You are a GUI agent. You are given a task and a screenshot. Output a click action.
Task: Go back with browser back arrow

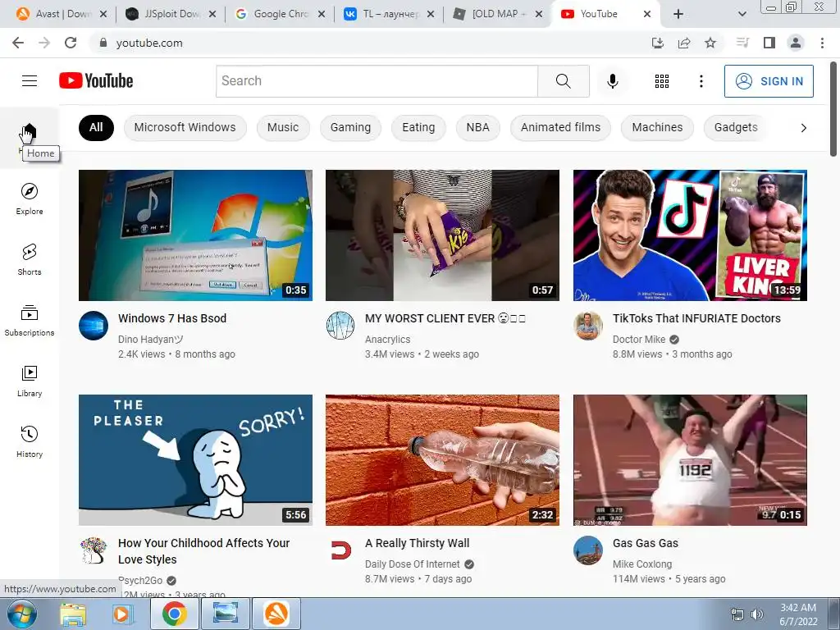tap(18, 43)
